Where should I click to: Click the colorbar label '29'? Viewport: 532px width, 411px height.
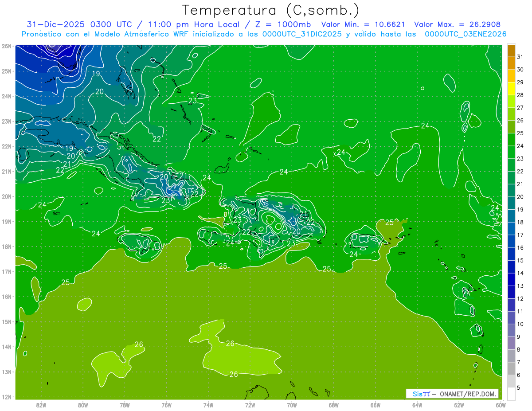point(520,82)
